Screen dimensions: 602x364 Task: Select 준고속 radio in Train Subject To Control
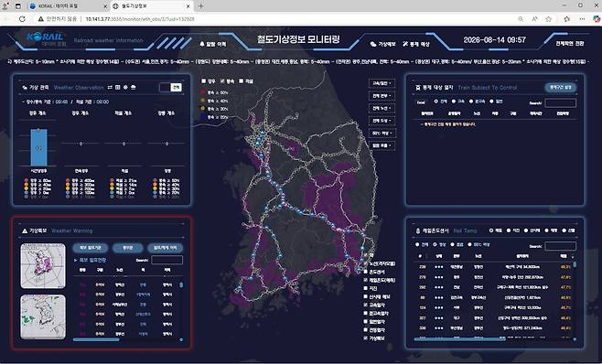coord(472,102)
